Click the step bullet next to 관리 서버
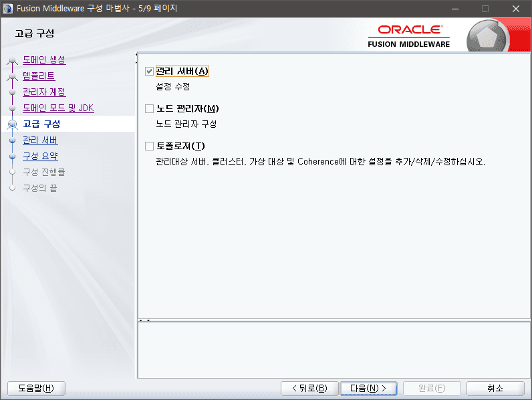This screenshot has width=532, height=400. [13, 140]
